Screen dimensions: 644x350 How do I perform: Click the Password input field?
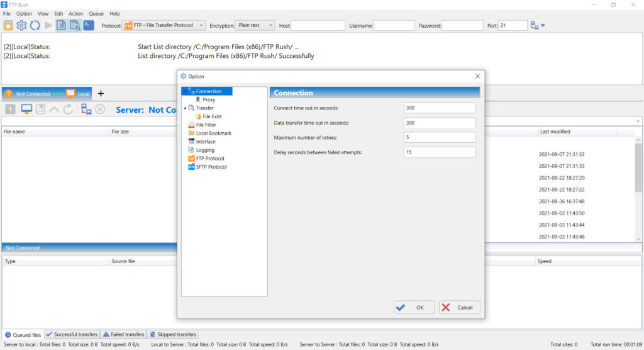pyautogui.click(x=462, y=26)
